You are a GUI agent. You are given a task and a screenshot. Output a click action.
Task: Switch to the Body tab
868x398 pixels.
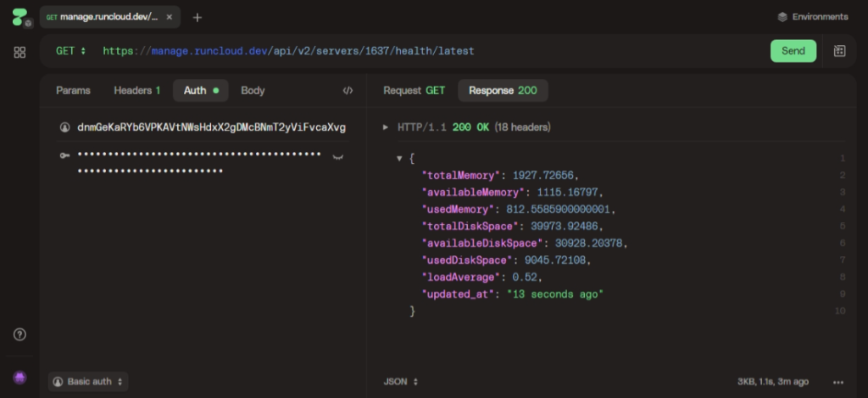[253, 91]
